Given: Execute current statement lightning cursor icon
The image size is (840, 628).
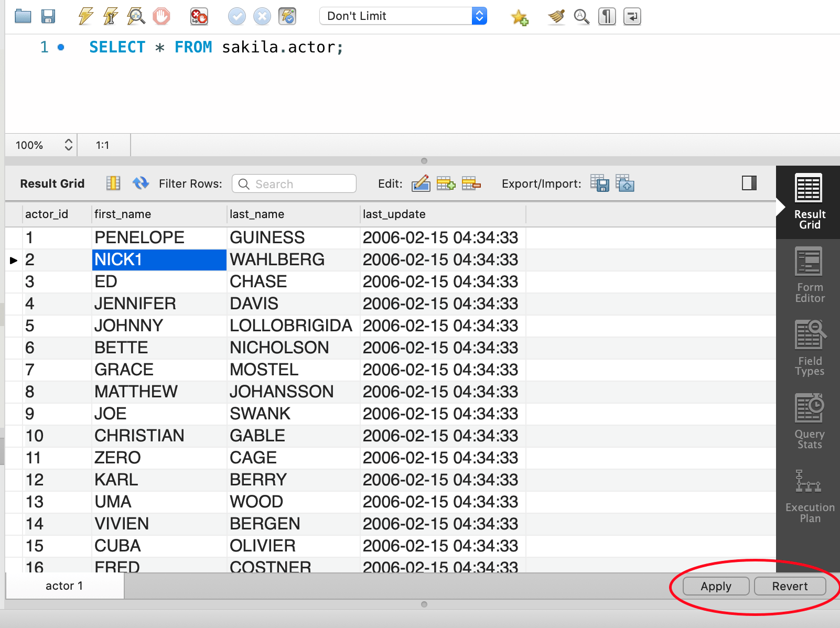Looking at the screenshot, I should pos(110,16).
